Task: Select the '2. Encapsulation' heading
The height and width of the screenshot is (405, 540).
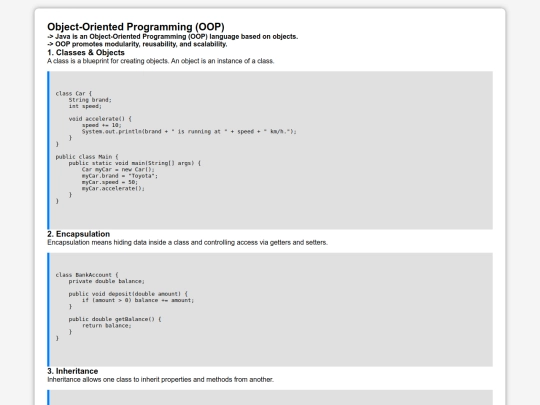Action: 79,234
